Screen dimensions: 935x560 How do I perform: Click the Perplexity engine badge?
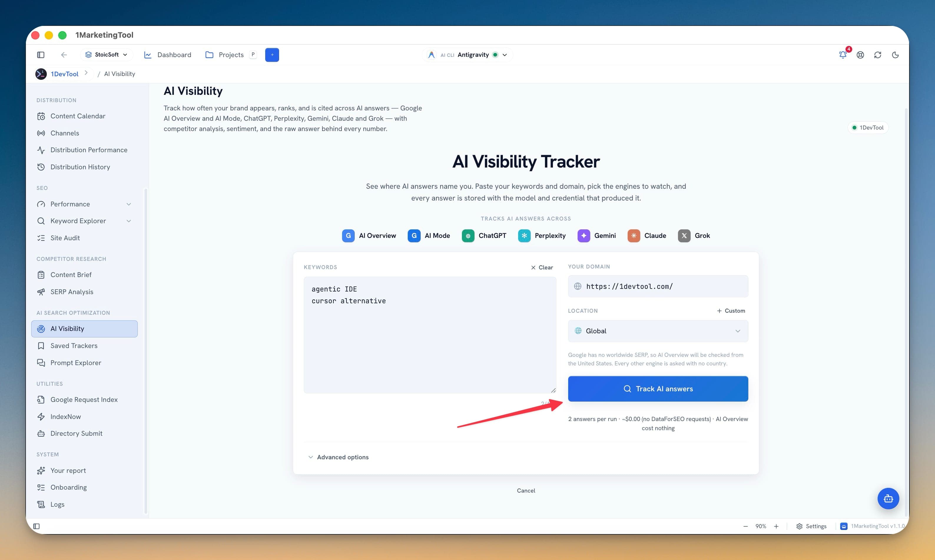coord(542,236)
